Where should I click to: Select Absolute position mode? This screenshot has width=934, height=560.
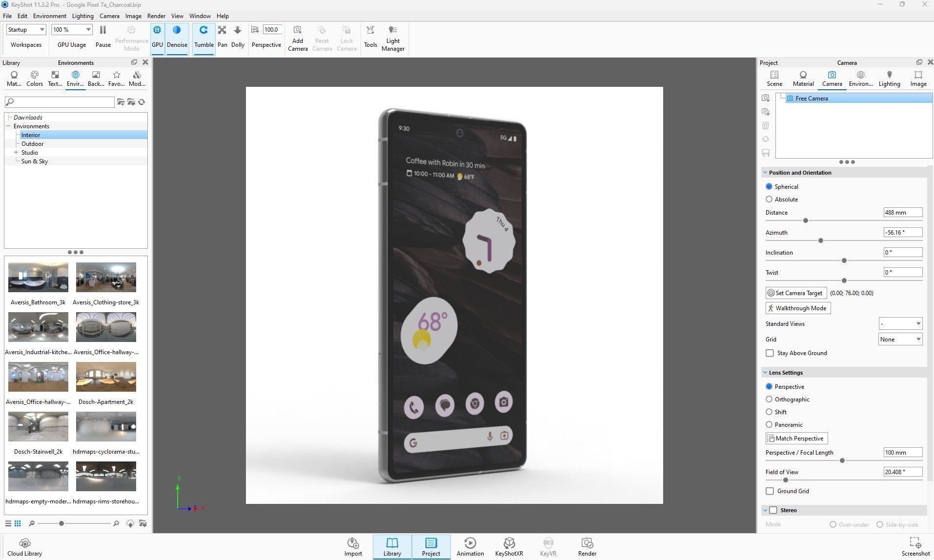pyautogui.click(x=769, y=199)
